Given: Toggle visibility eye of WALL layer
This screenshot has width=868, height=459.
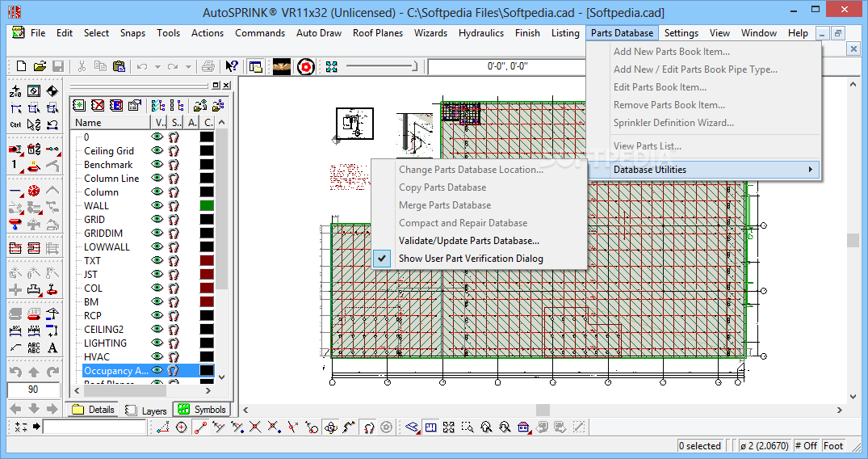Looking at the screenshot, I should point(157,205).
